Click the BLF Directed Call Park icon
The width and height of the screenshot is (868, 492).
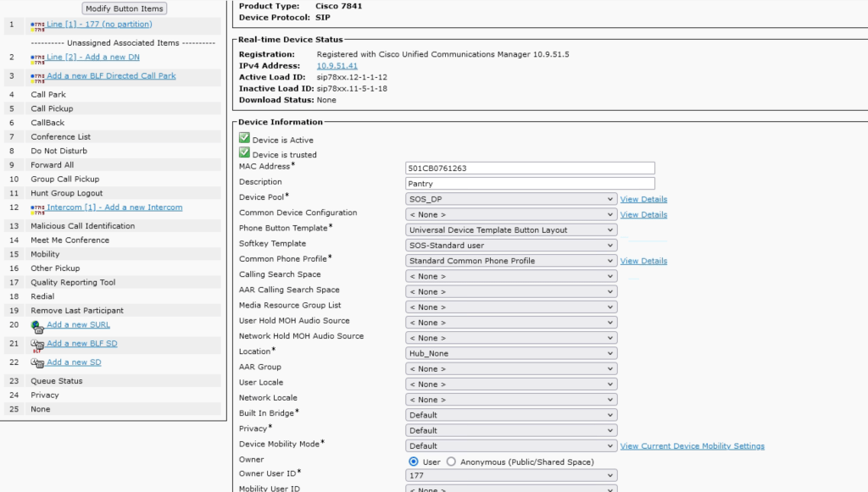click(x=37, y=76)
